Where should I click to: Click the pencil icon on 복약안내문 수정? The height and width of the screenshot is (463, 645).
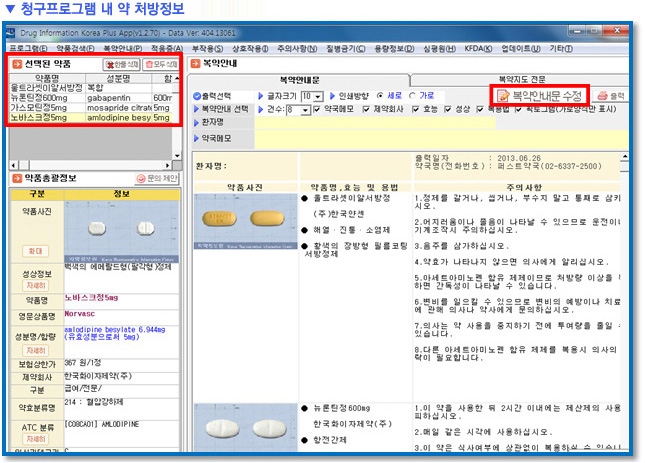point(503,96)
